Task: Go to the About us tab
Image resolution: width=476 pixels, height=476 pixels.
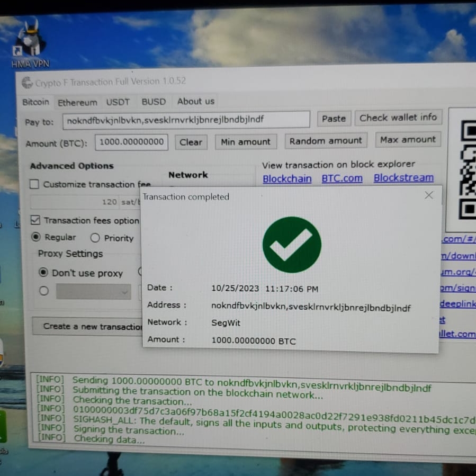Action: [195, 101]
